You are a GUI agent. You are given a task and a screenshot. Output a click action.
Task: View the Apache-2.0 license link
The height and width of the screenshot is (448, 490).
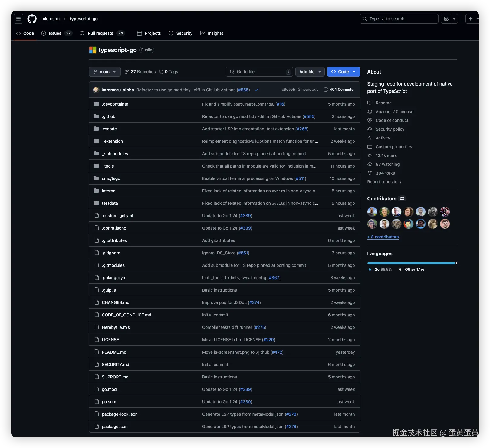(394, 112)
